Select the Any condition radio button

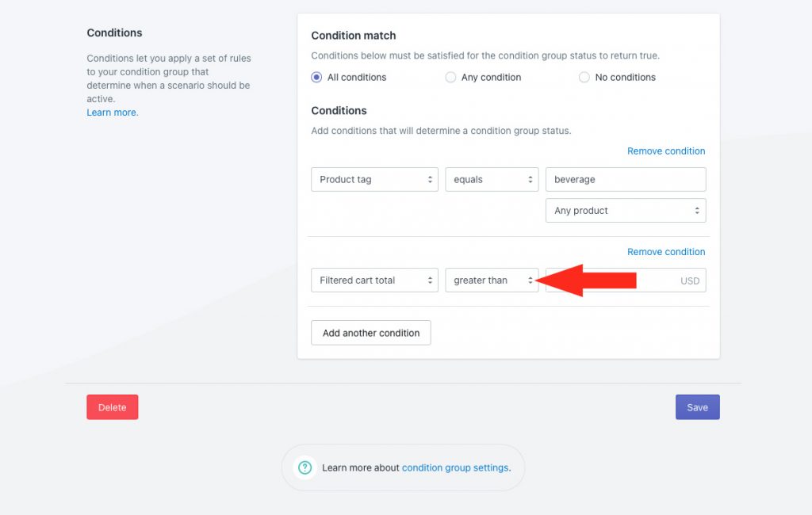(450, 77)
